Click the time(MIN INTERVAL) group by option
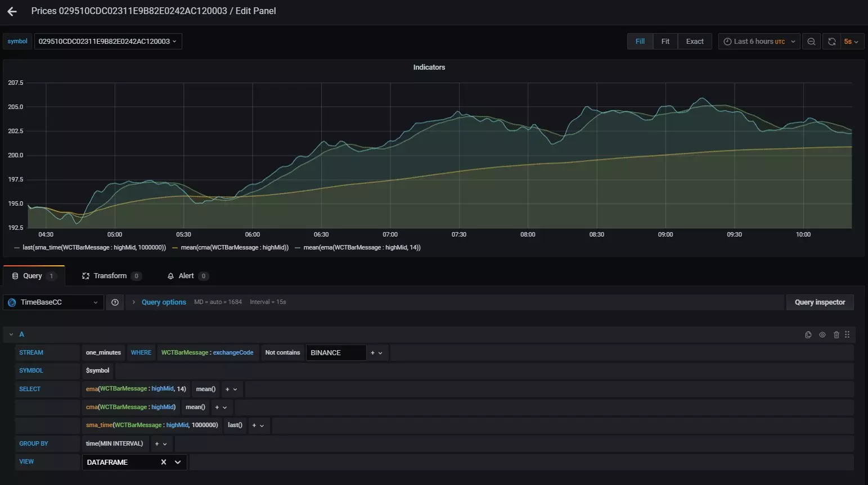 point(115,444)
